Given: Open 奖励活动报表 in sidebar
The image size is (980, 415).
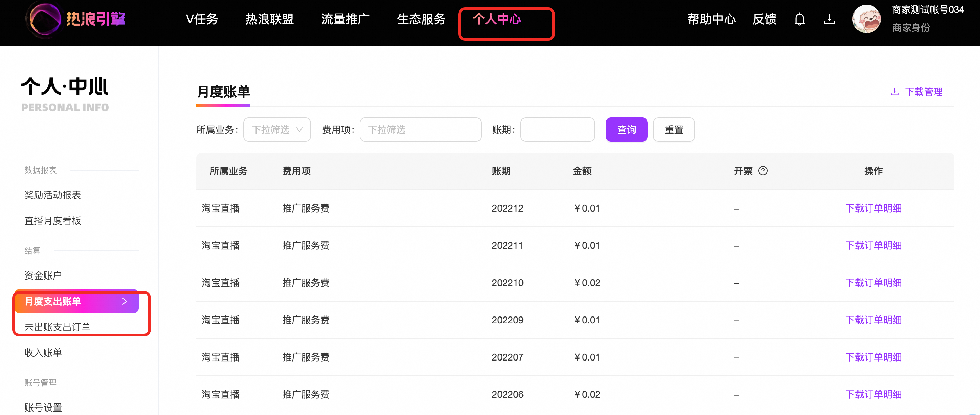Looking at the screenshot, I should (x=52, y=195).
